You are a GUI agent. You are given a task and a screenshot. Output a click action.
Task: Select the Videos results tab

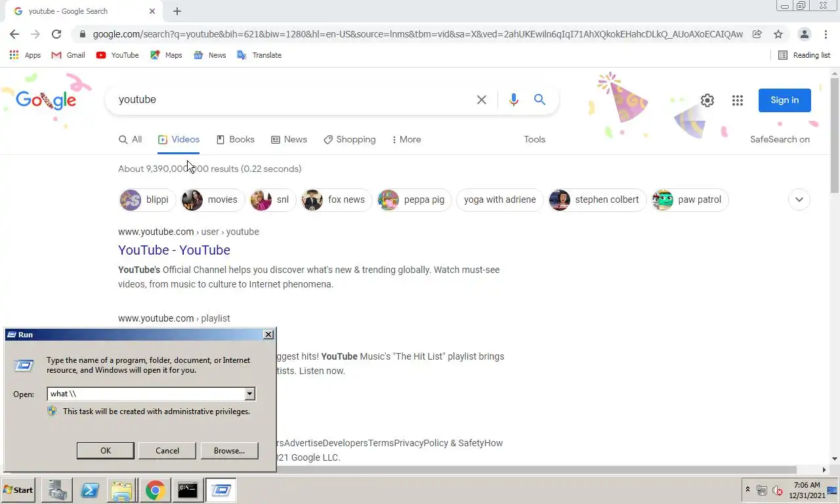pyautogui.click(x=178, y=139)
